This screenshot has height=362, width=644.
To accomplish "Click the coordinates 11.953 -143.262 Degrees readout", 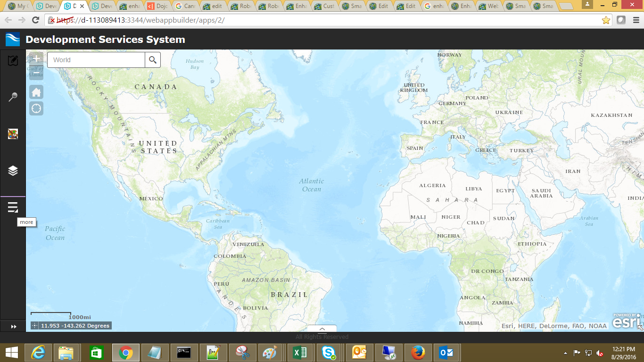I will (x=75, y=326).
